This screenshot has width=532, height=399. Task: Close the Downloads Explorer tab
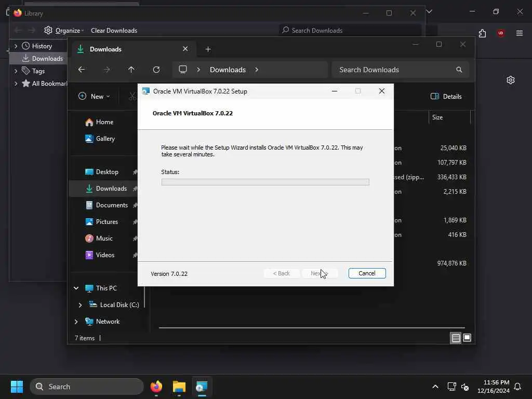[185, 49]
